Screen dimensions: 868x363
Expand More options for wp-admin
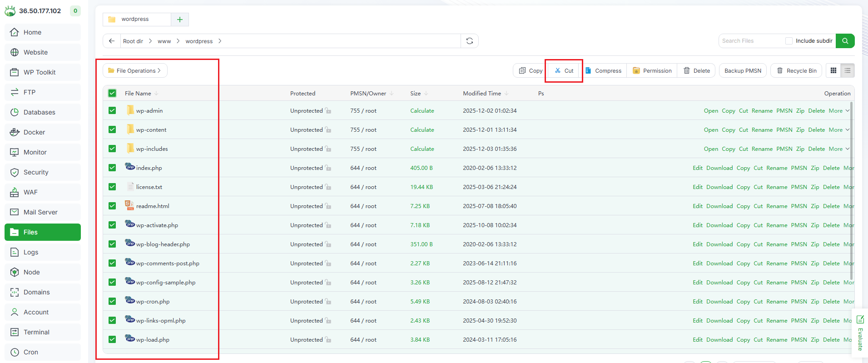click(x=839, y=110)
